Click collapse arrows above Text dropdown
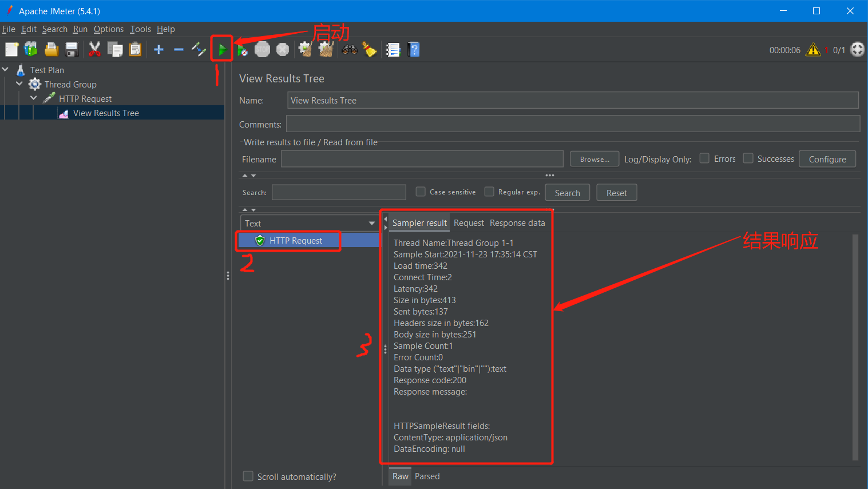The width and height of the screenshot is (868, 489). pyautogui.click(x=249, y=210)
